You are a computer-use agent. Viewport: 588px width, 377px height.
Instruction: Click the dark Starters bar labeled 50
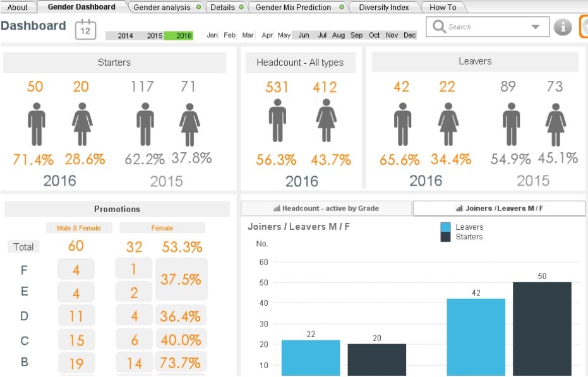coord(542,328)
